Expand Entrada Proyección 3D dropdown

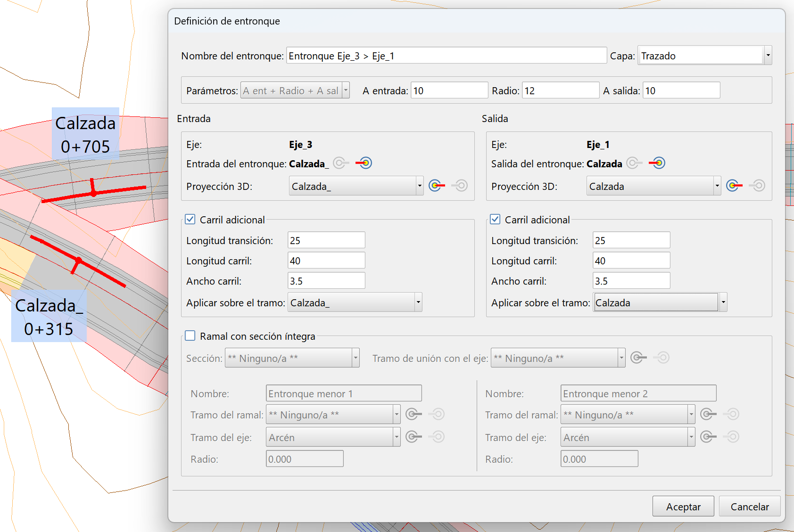(x=419, y=186)
